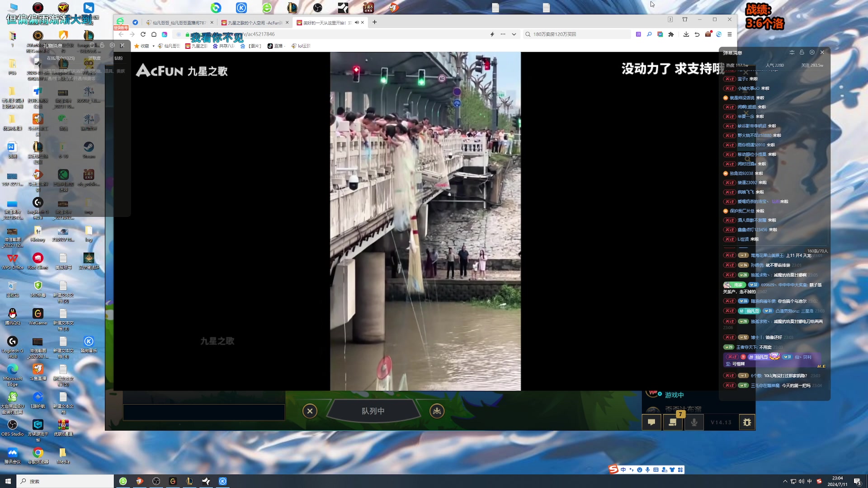The width and height of the screenshot is (868, 488).
Task: Open the Media folder on desktop
Action: coord(63,455)
